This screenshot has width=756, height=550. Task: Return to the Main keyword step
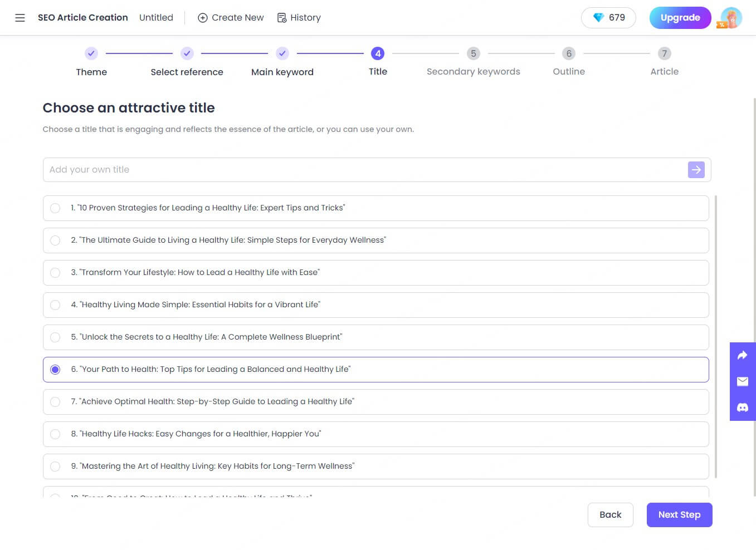(282, 53)
